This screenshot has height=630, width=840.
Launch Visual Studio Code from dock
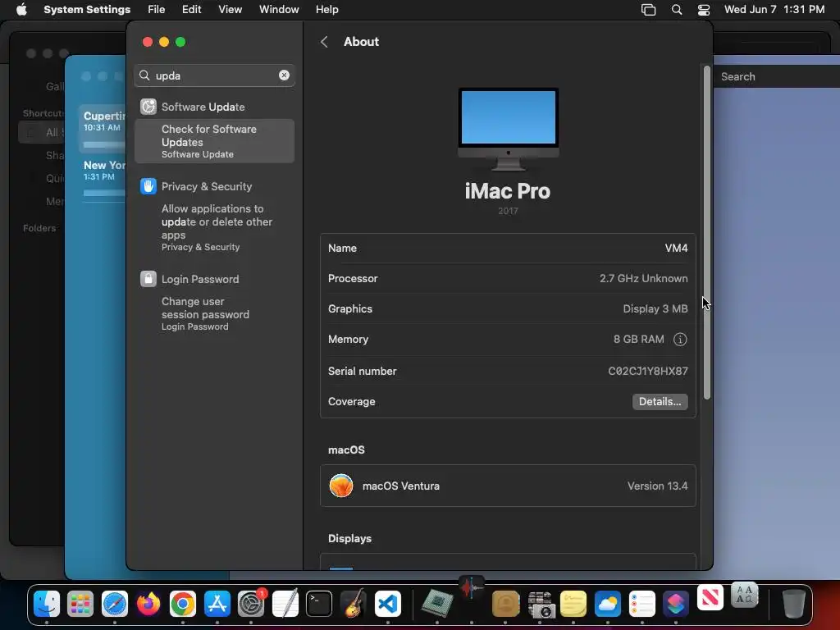tap(387, 604)
